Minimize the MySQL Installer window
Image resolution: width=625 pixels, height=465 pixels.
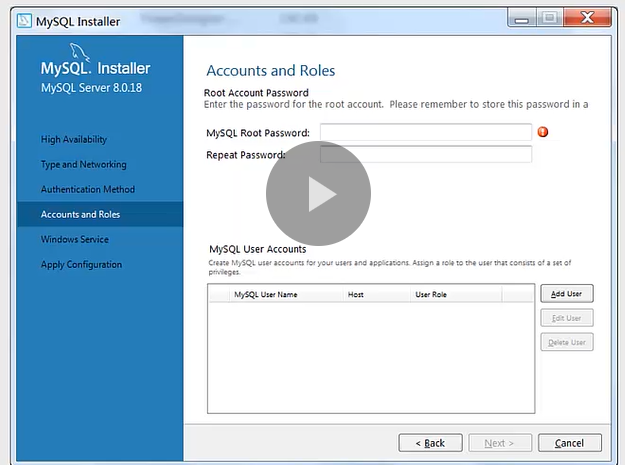click(x=522, y=18)
